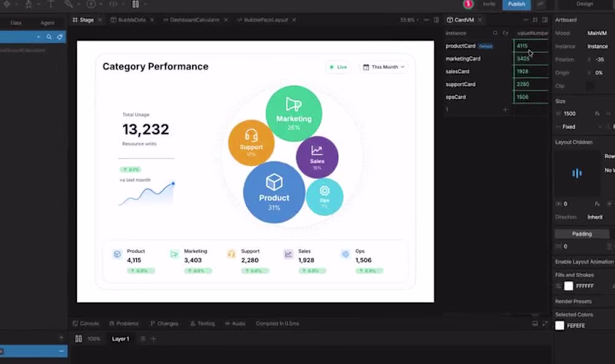
Task: Click the layout alignment icon in Layout Children
Action: point(577,173)
